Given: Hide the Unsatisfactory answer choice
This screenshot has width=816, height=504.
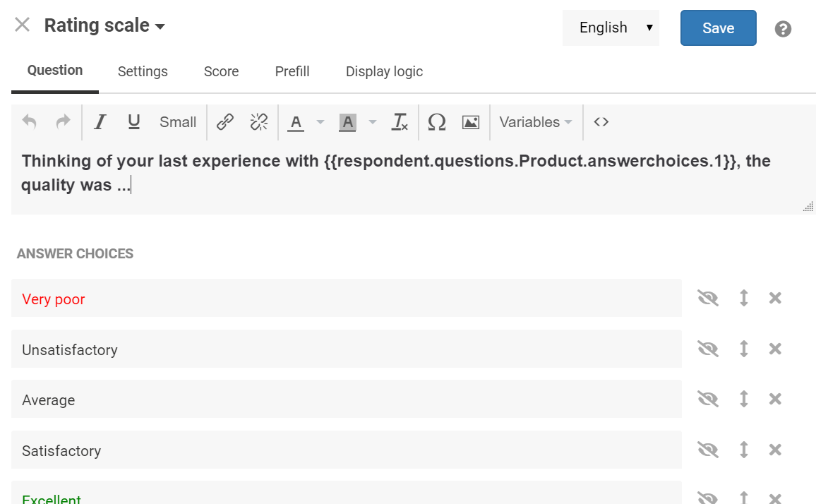Looking at the screenshot, I should click(x=708, y=349).
